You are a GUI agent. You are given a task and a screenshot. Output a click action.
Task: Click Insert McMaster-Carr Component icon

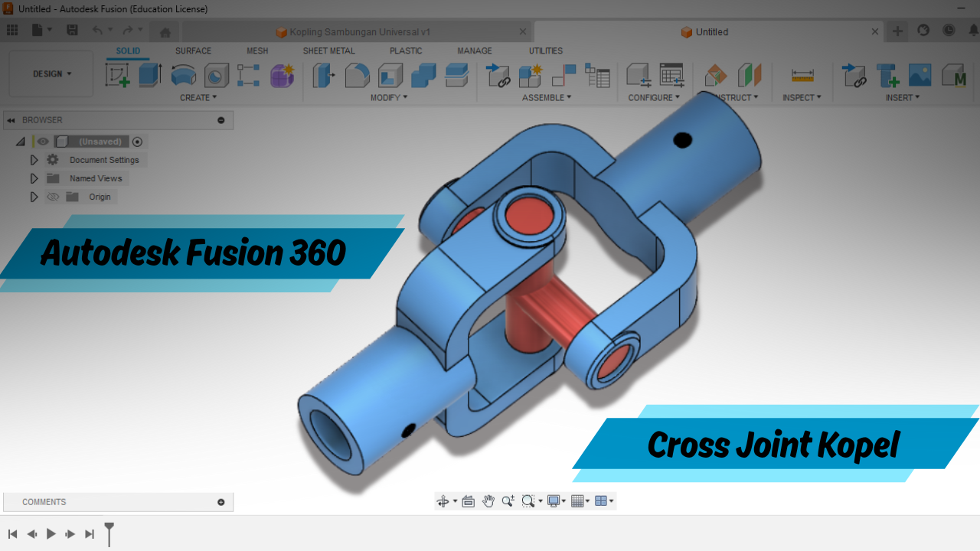click(x=953, y=75)
